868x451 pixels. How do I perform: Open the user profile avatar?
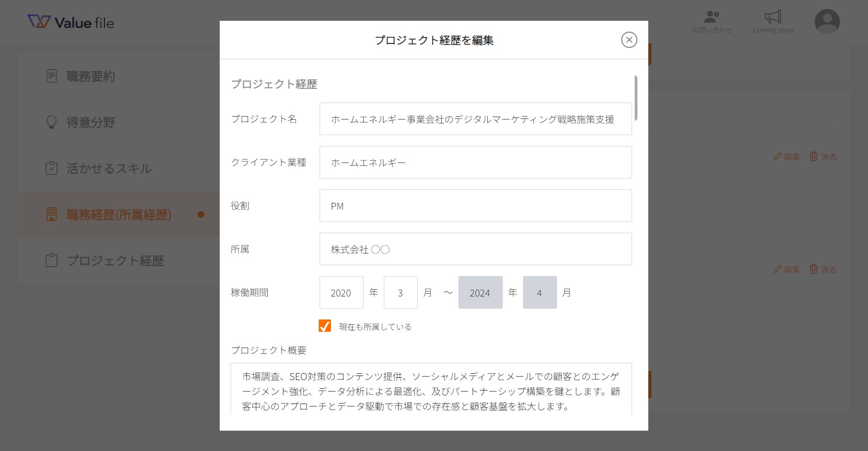coord(827,22)
